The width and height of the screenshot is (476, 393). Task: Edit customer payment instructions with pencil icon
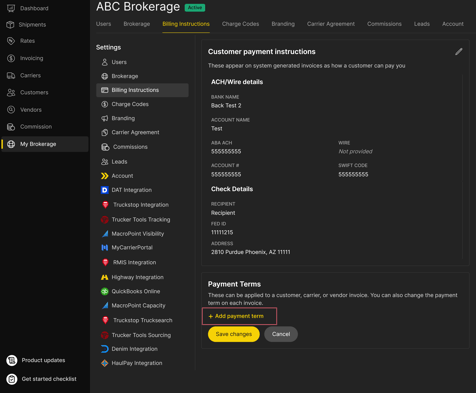[x=459, y=52]
